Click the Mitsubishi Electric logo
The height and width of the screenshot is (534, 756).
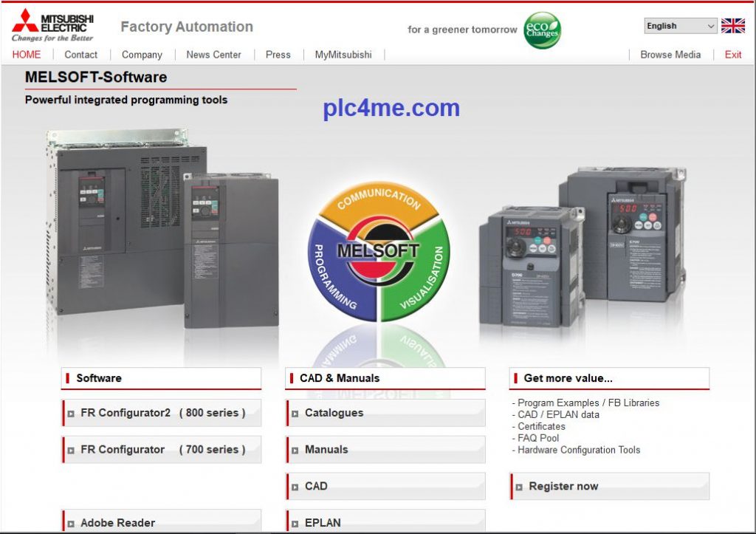(x=52, y=25)
